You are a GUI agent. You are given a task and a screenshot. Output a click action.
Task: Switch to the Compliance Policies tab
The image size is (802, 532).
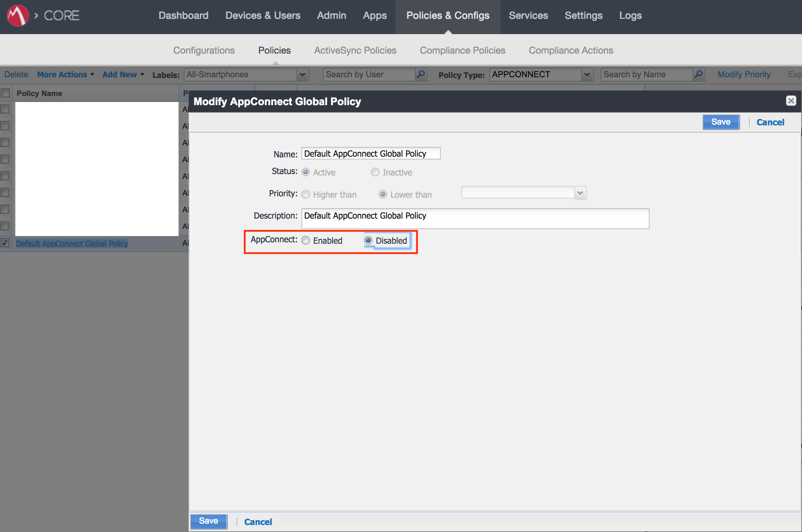click(462, 50)
